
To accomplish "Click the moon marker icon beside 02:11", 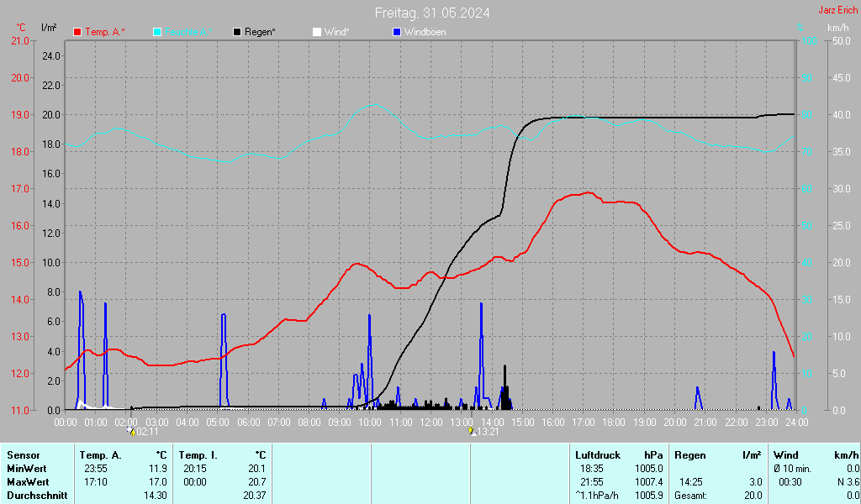I will tap(131, 431).
